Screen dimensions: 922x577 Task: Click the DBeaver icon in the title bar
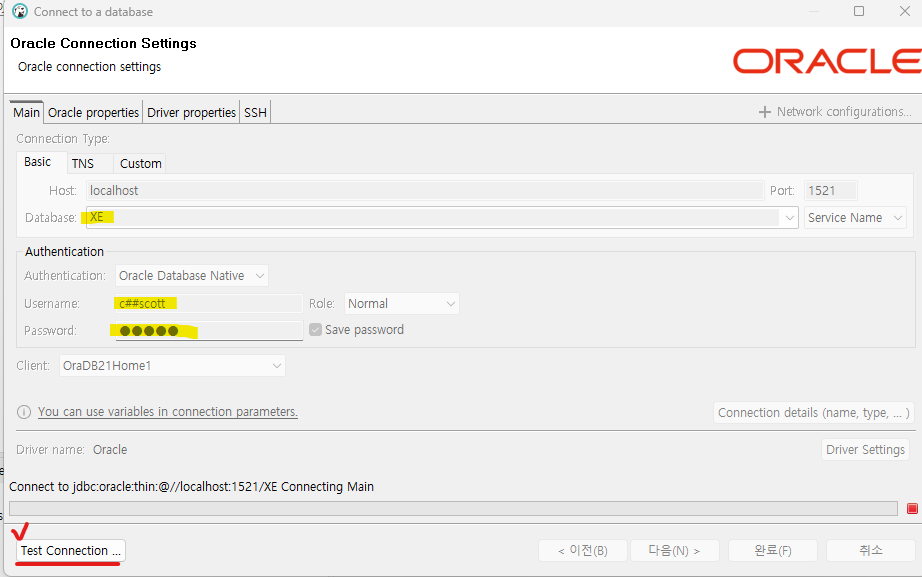[x=20, y=11]
